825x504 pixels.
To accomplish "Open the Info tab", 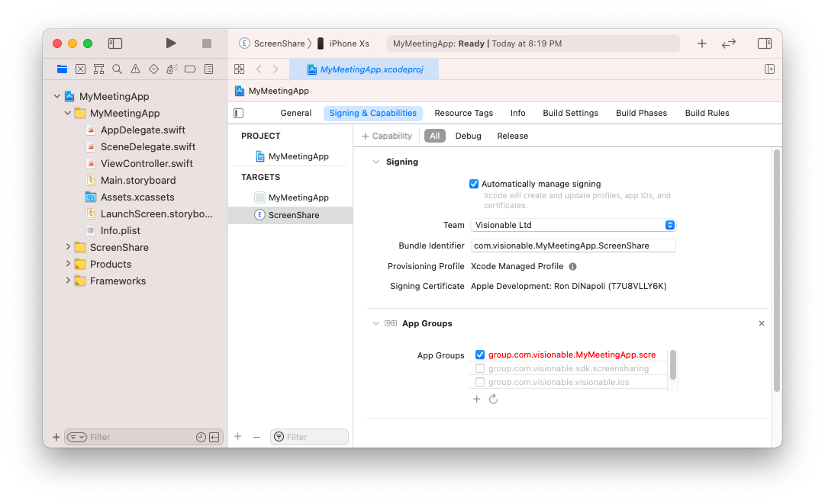I will click(x=517, y=113).
